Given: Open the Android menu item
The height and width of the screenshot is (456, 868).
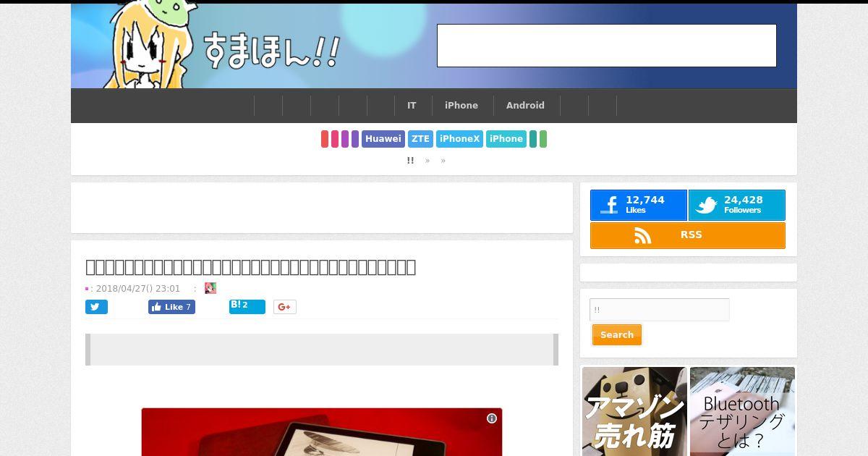Looking at the screenshot, I should click(x=525, y=106).
